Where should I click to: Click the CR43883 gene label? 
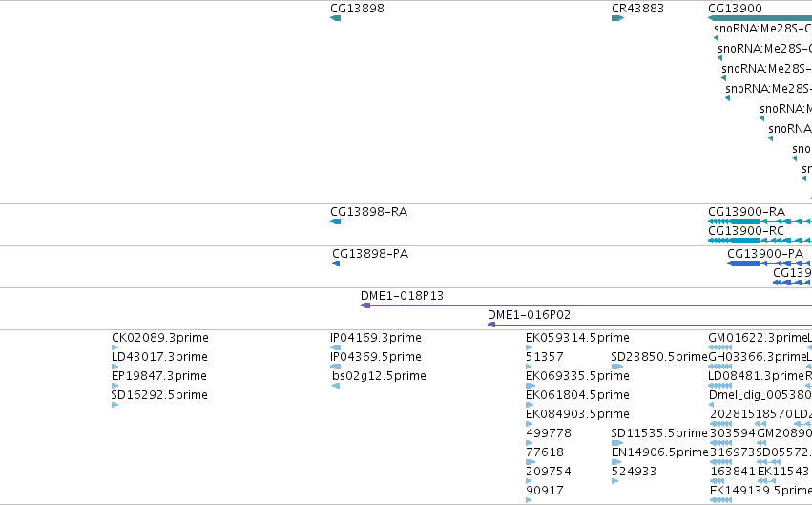(x=637, y=9)
